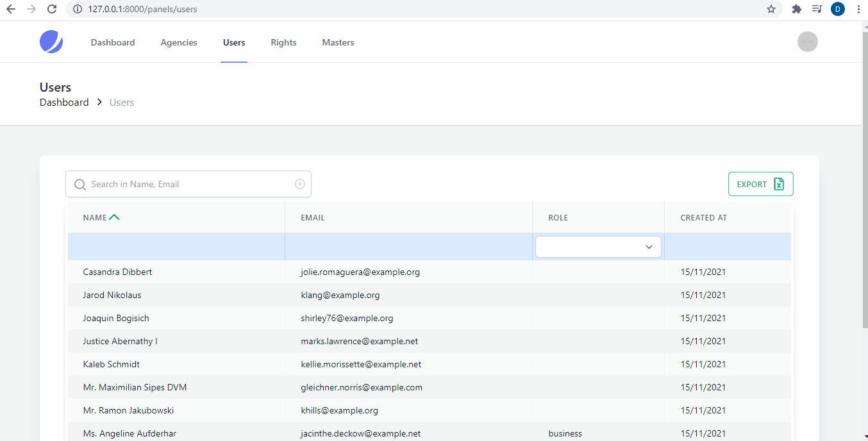The image size is (868, 441).
Task: Click the browser address bar URL
Action: click(143, 9)
